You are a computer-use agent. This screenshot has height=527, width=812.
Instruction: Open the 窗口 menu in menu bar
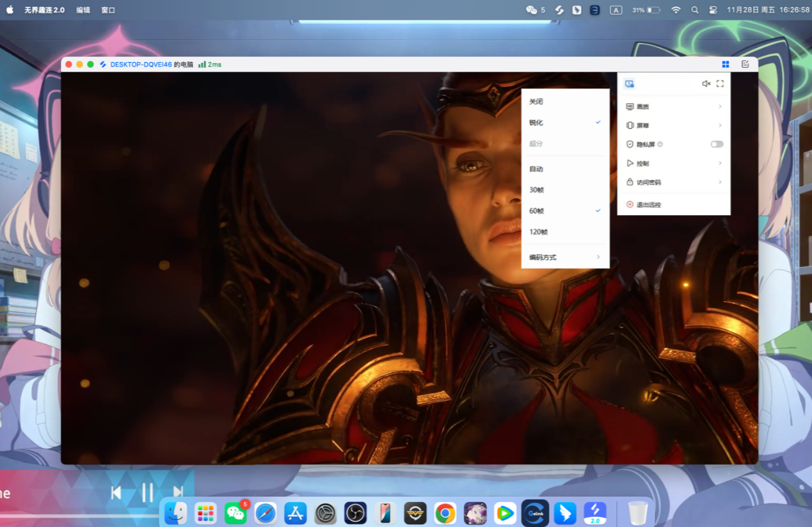(x=108, y=10)
